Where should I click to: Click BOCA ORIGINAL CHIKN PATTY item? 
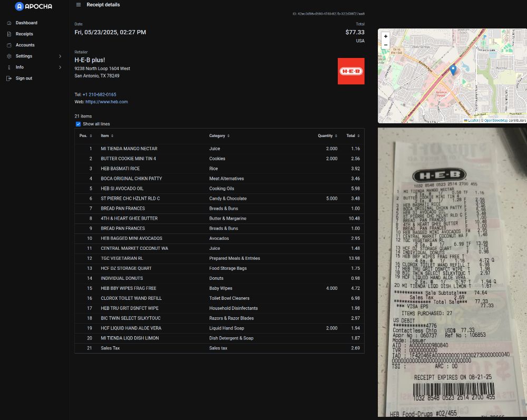131,179
